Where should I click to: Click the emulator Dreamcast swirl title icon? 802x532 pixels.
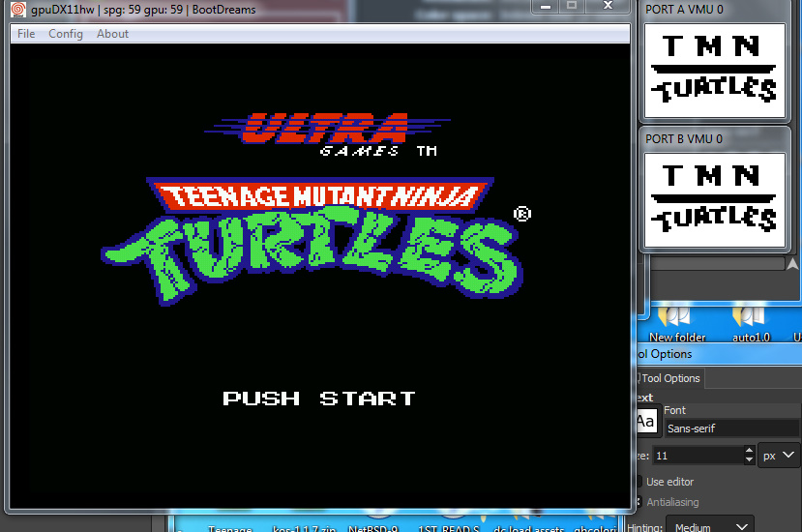(18, 10)
